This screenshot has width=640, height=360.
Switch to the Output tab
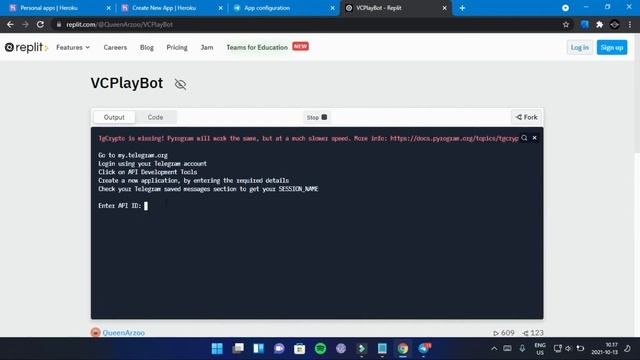[x=114, y=117]
